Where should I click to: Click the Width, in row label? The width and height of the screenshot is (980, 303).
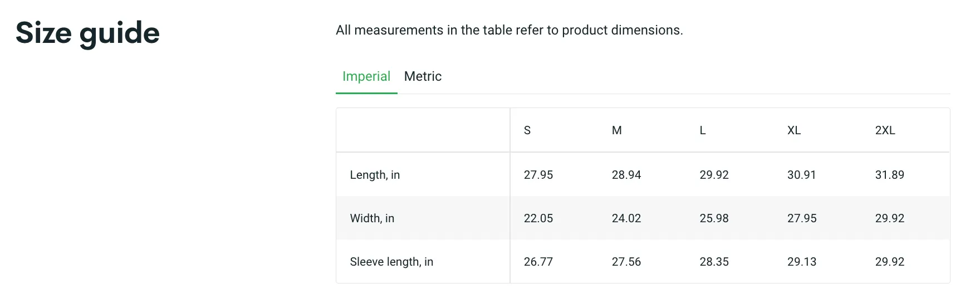(x=372, y=218)
